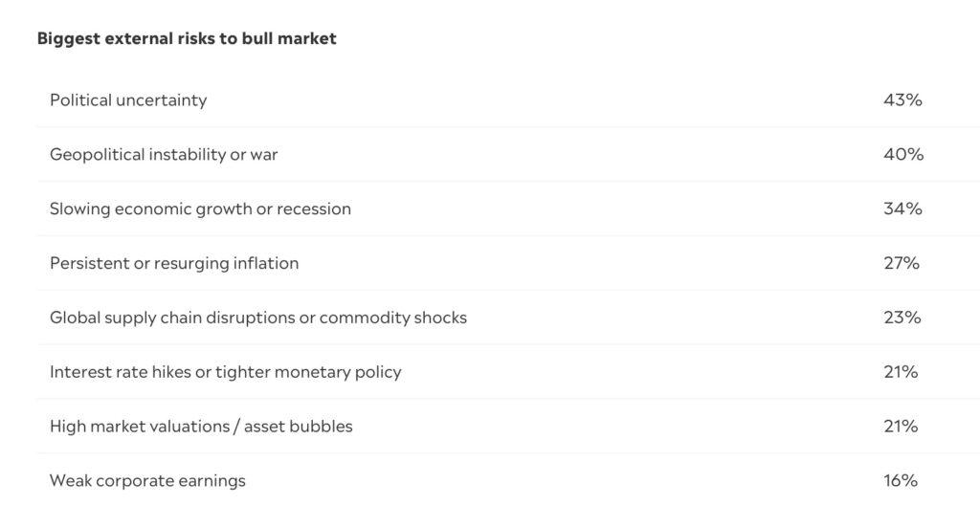Viewport: 980px width, 505px height.
Task: Click the 40% value for Geopolitical instability
Action: (902, 154)
